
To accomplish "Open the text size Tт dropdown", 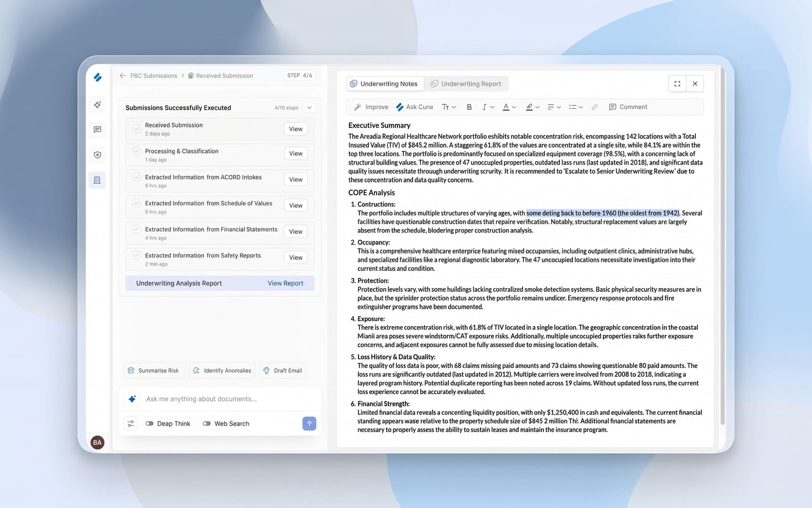I will tap(449, 107).
